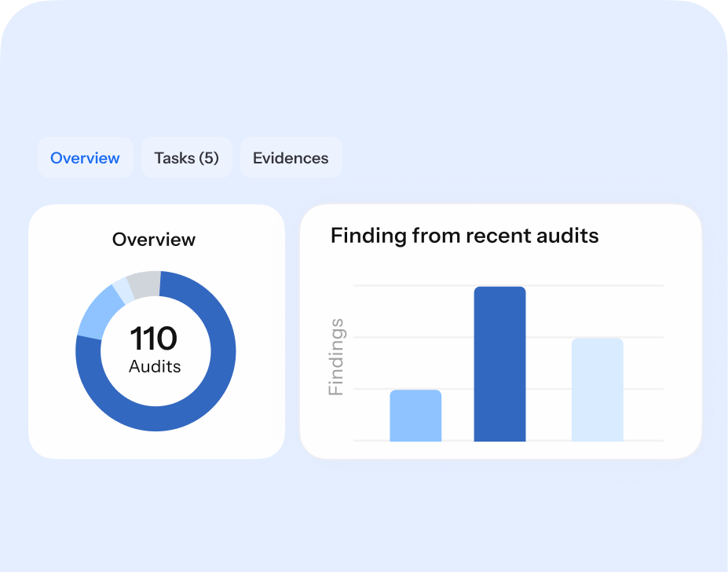The height and width of the screenshot is (572, 728).
Task: Select the pale blue rightmost bar
Action: [598, 389]
